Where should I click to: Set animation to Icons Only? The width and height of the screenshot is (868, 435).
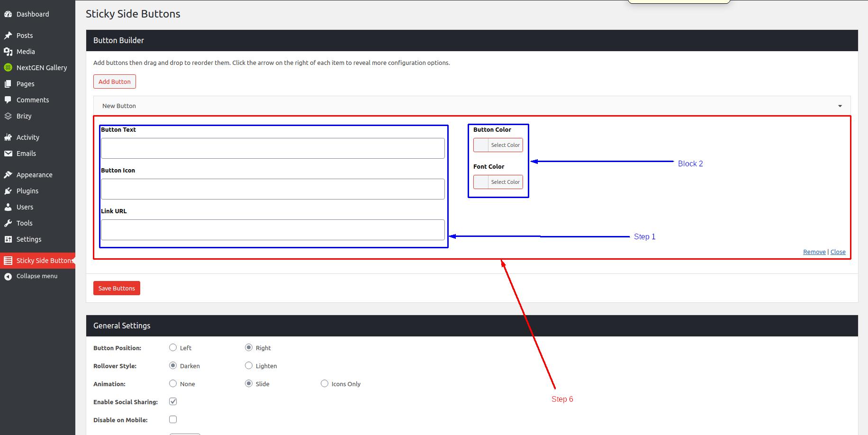[x=325, y=383]
